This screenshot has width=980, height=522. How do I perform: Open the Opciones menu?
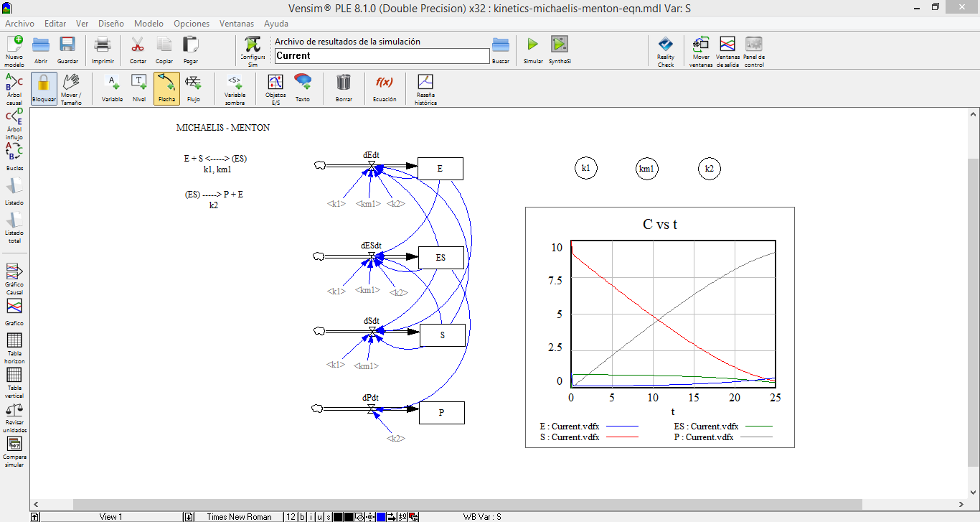pyautogui.click(x=192, y=24)
